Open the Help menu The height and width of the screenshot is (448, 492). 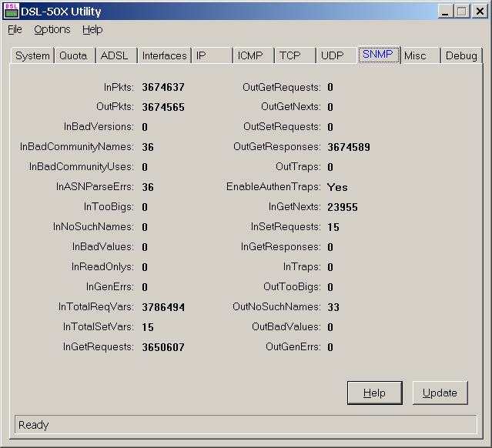[x=92, y=29]
